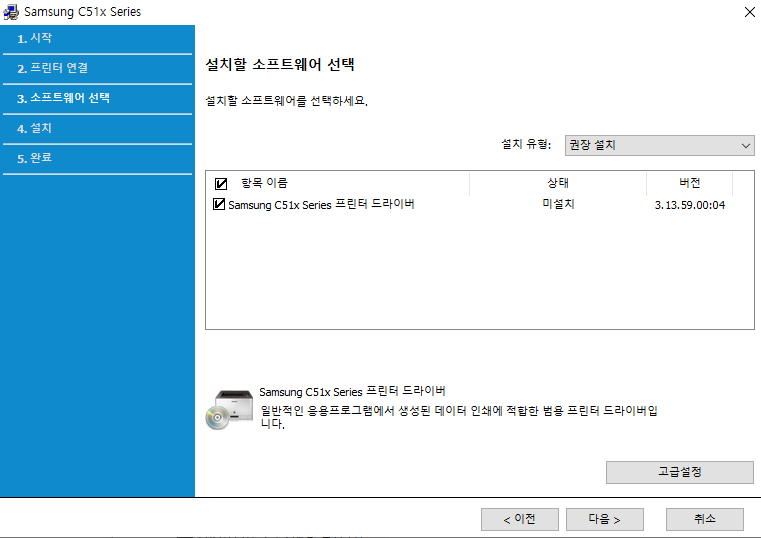Image resolution: width=761 pixels, height=538 pixels.
Task: Click the 버전 column header
Action: pos(690,183)
